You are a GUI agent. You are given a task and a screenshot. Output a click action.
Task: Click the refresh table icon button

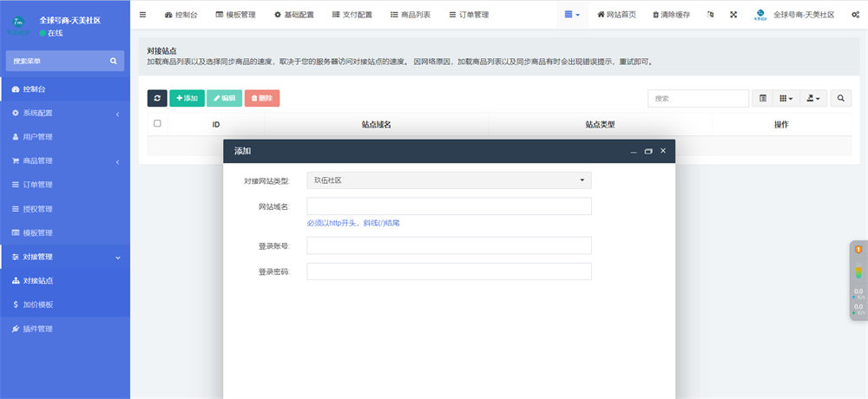click(157, 99)
